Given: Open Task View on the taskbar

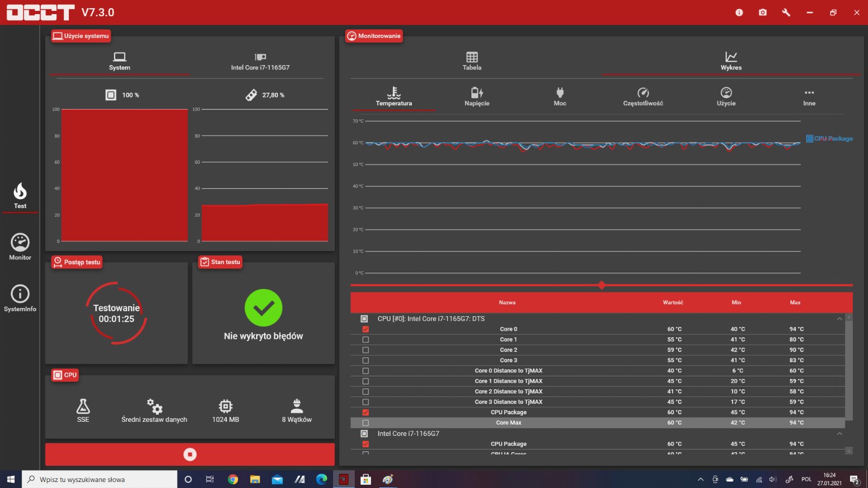Looking at the screenshot, I should click(x=210, y=479).
